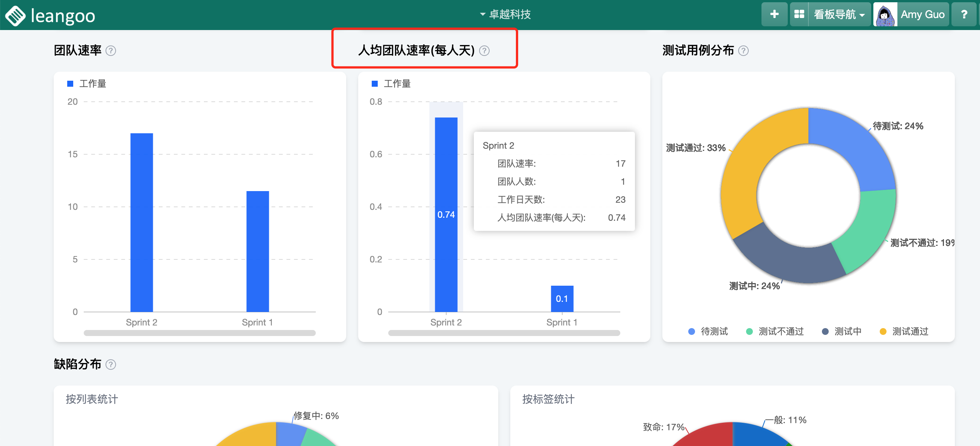Screen dimensions: 980x446
Task: Click scrollbar under 团队速率 chart
Action: tap(199, 333)
